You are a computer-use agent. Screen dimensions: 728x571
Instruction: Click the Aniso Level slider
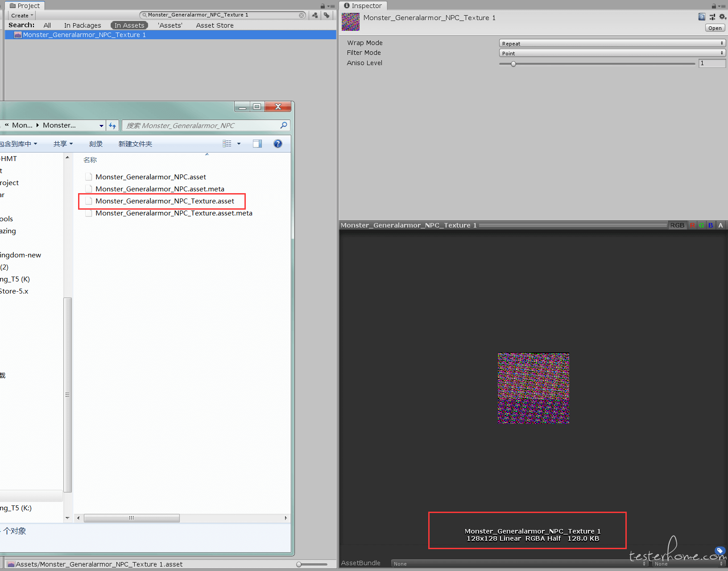coord(597,64)
